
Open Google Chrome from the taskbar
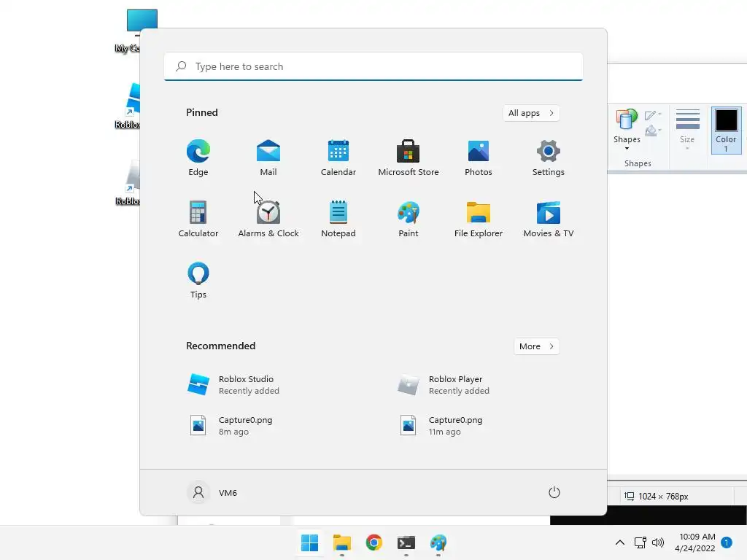pos(374,542)
